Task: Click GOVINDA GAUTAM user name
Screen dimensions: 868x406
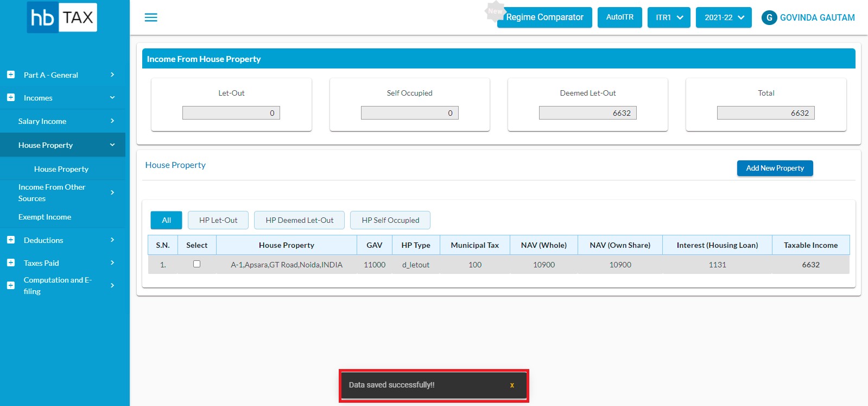Action: [x=817, y=17]
